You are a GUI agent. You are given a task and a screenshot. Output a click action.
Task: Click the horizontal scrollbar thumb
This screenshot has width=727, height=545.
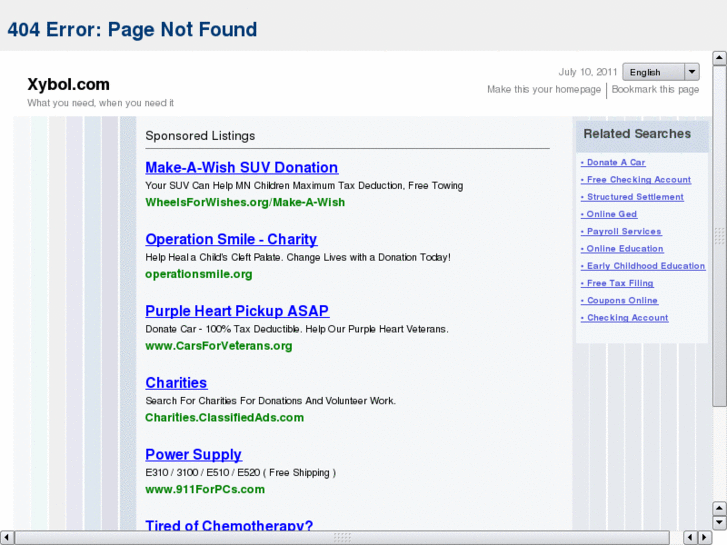(x=342, y=538)
